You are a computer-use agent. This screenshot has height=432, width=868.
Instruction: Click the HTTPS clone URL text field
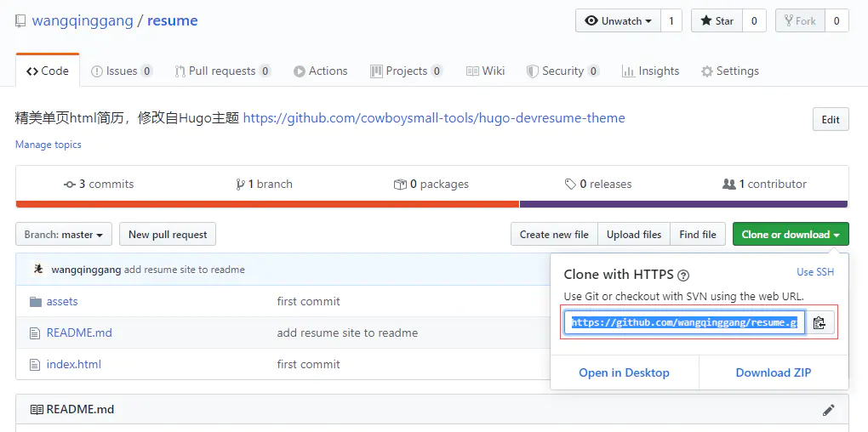point(684,323)
